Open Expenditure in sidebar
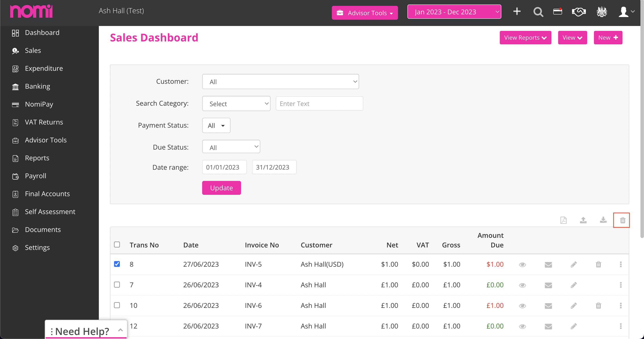 pyautogui.click(x=44, y=68)
